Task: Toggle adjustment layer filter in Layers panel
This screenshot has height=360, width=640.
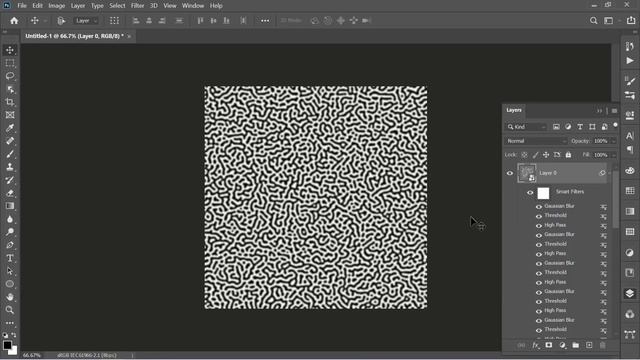Action: [x=568, y=127]
